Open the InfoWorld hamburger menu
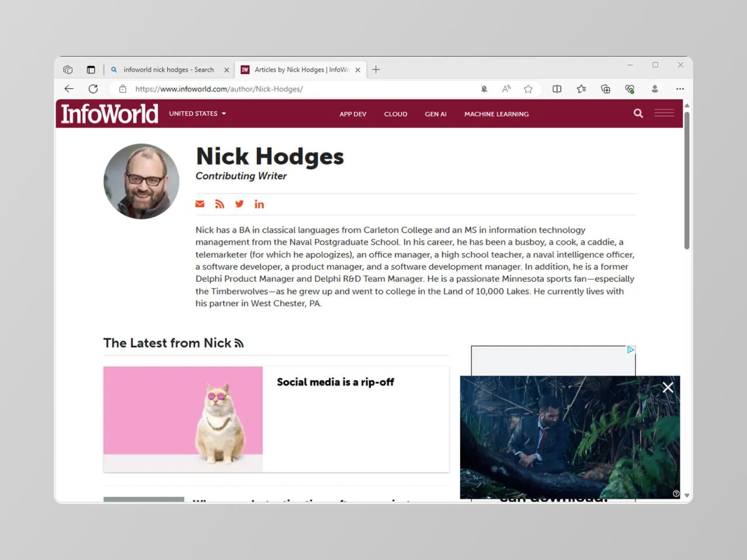The image size is (747, 560). pyautogui.click(x=664, y=113)
